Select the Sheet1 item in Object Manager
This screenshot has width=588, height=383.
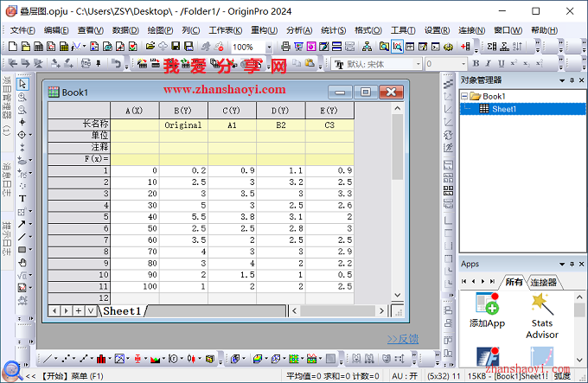[x=503, y=109]
